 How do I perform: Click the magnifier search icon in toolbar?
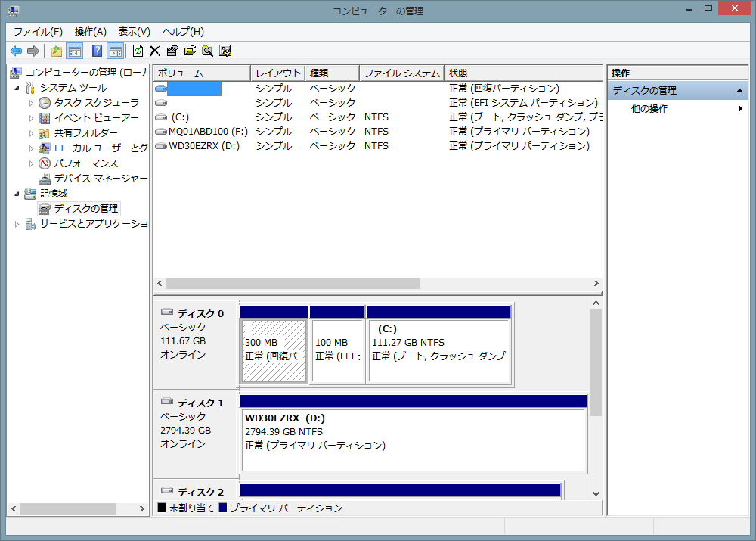click(208, 51)
